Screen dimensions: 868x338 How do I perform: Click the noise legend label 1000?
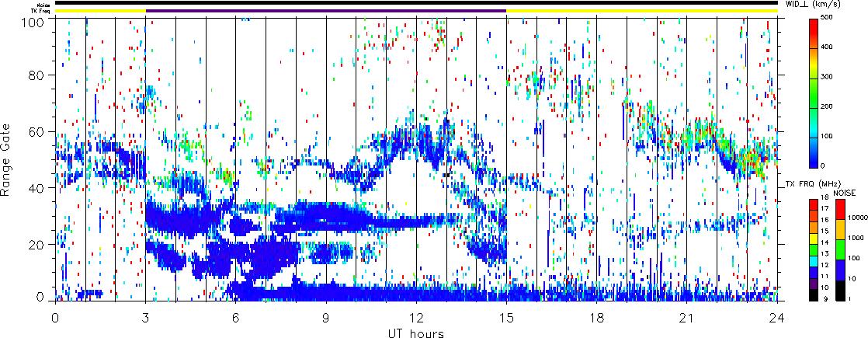(x=856, y=238)
